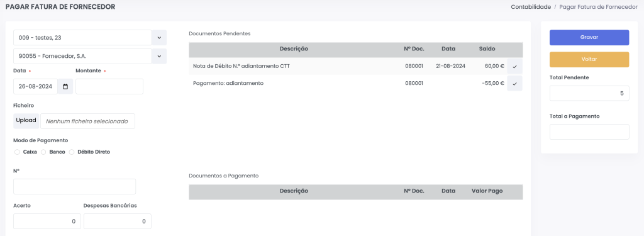Click the checkmark for Nota de Débito row
The width and height of the screenshot is (644, 236).
pos(514,66)
